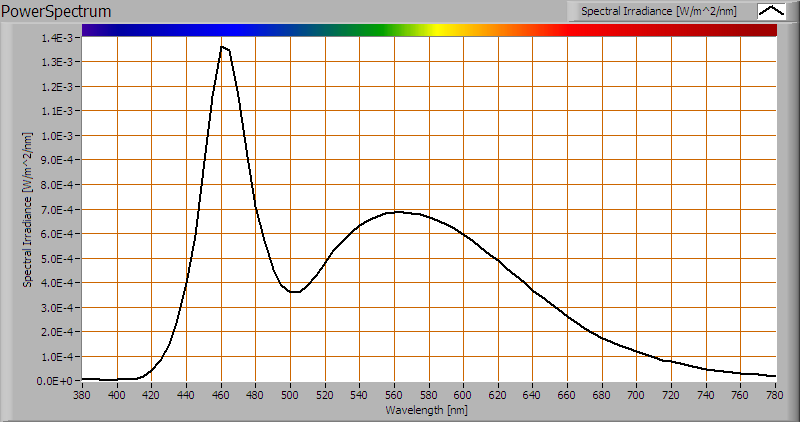Click the 7.0E-4 tick label on y-axis
800x422 pixels.
pyautogui.click(x=56, y=209)
